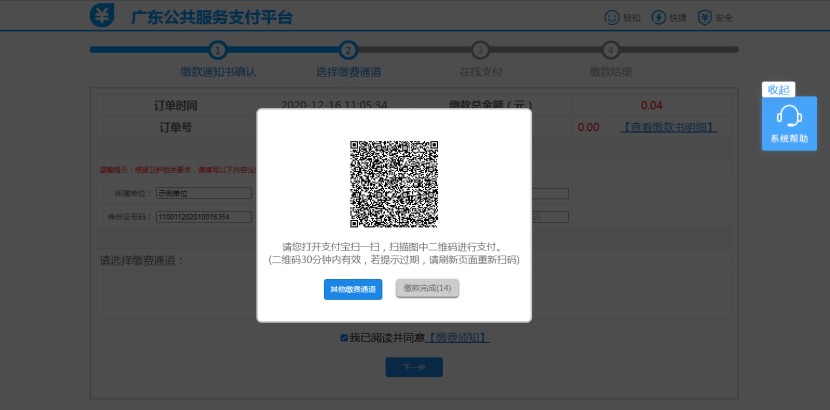Select the 选择缴费通道 step label
Viewport: 830px width, 410px height.
[348, 72]
